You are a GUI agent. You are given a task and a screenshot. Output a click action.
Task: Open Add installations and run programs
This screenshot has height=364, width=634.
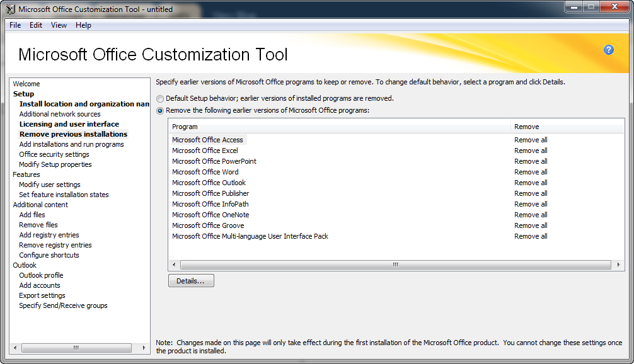(x=72, y=144)
